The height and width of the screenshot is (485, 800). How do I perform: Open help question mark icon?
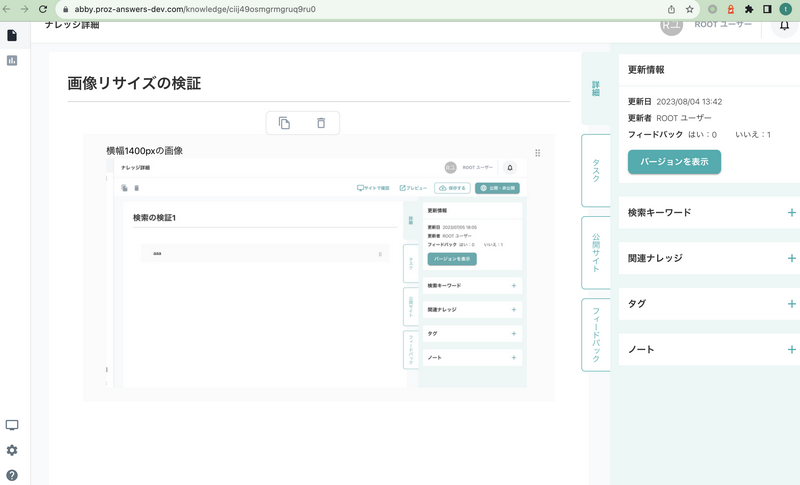[12, 475]
